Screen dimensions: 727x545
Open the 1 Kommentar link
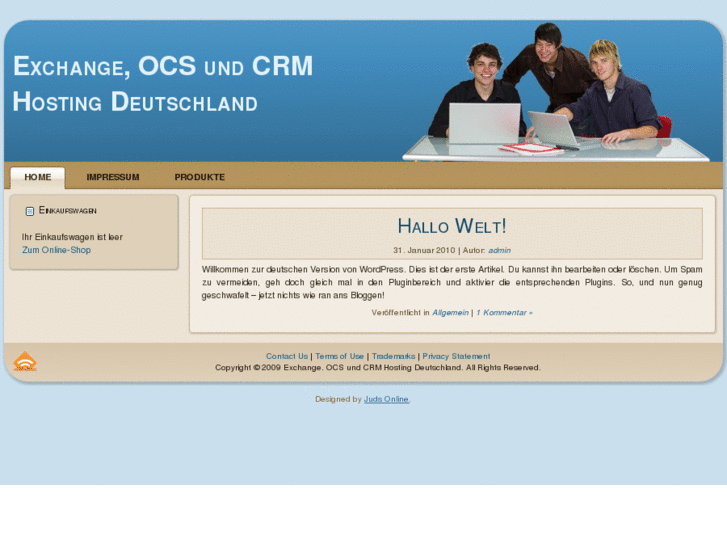coord(504,313)
